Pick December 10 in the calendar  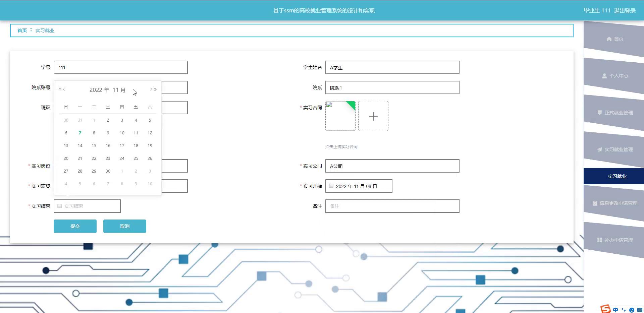click(150, 184)
